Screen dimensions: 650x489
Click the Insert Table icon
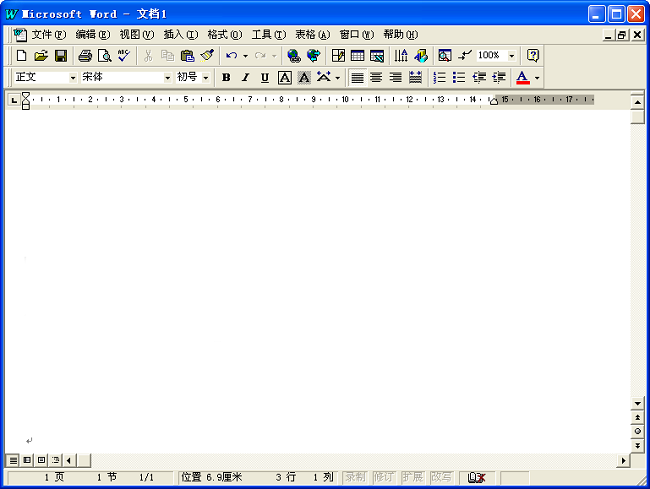(357, 56)
